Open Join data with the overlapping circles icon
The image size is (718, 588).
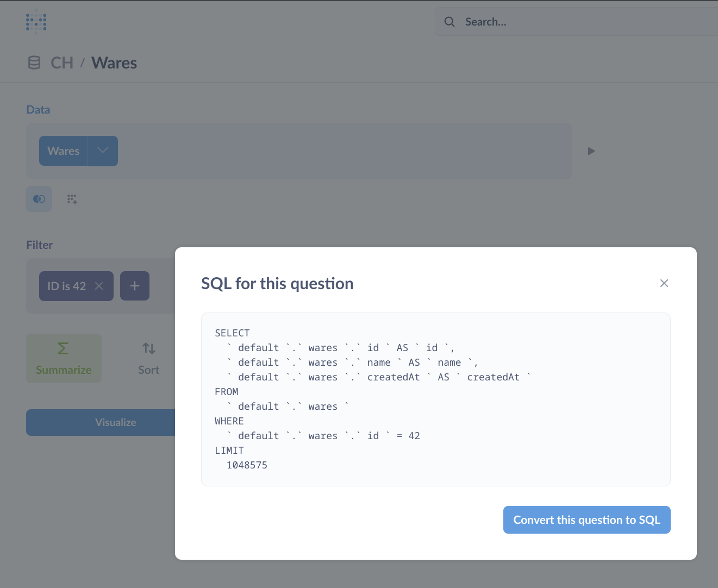[x=39, y=199]
